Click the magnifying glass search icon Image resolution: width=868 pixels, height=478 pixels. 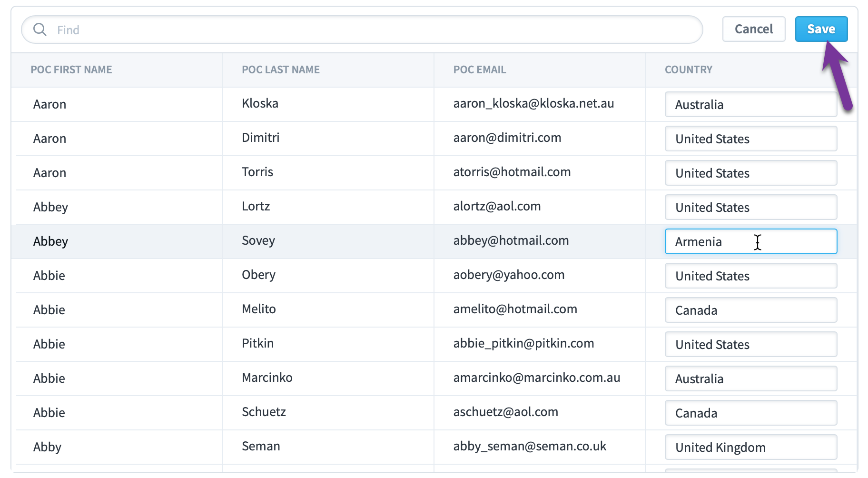pos(40,30)
